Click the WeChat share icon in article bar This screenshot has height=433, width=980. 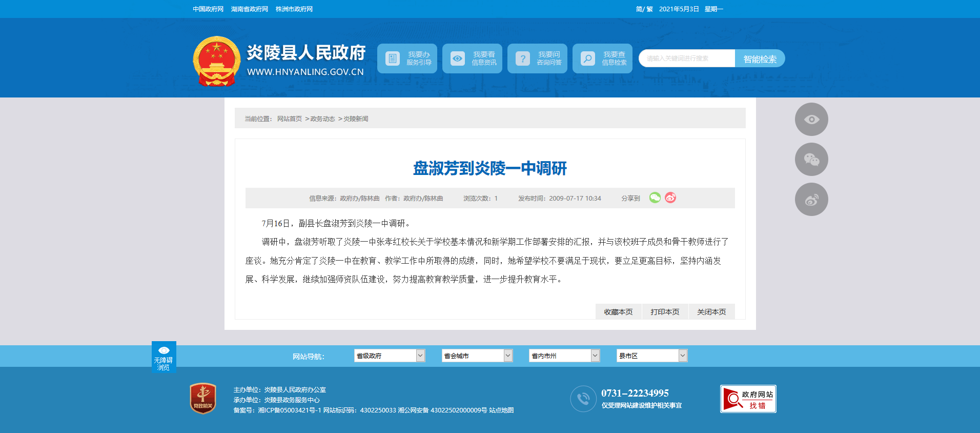[x=655, y=198]
